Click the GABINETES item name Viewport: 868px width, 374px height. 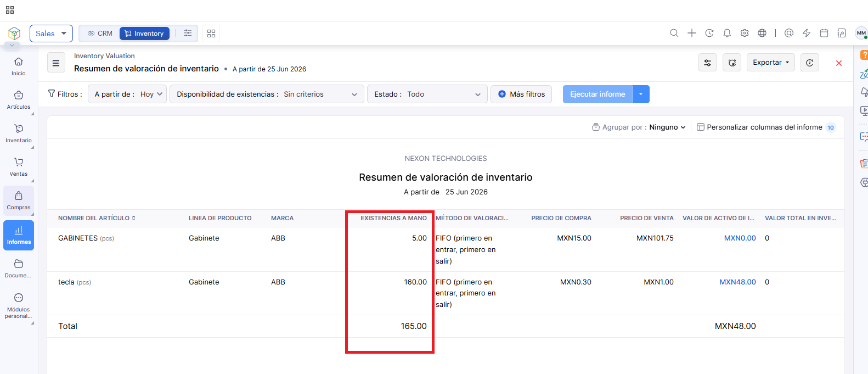point(78,238)
